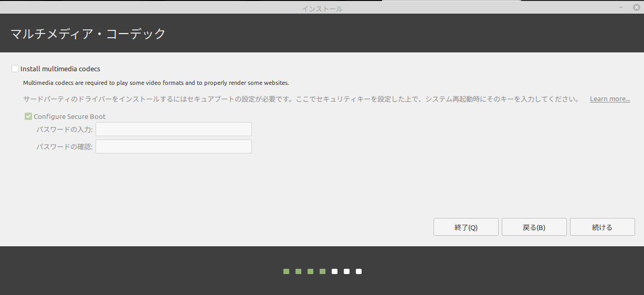The image size is (644, 295).
Task: Click the パスワードの確認 label
Action: pos(65,147)
